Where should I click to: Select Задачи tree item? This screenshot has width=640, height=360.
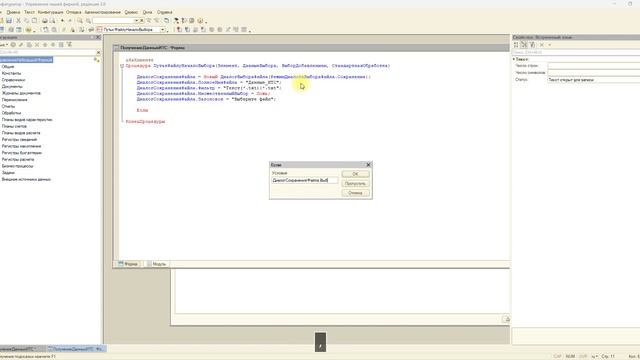tap(8, 173)
